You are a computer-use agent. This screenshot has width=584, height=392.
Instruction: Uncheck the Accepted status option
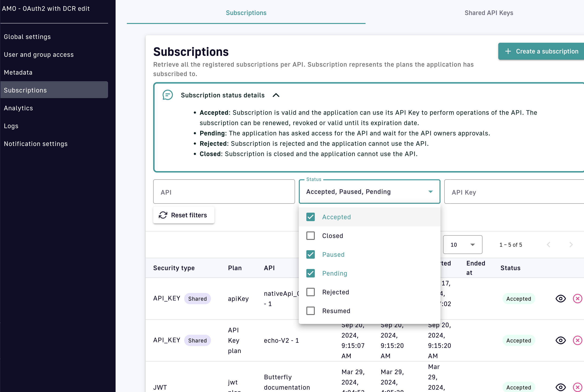[x=311, y=217]
